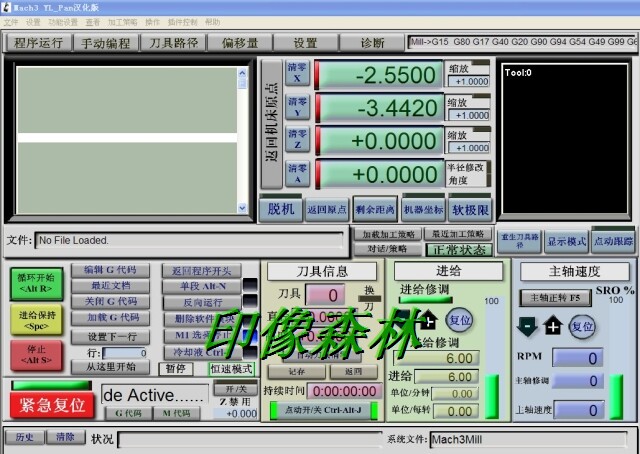Click the G 代码 reference button
Screen dimensions: 640x454
tap(128, 413)
